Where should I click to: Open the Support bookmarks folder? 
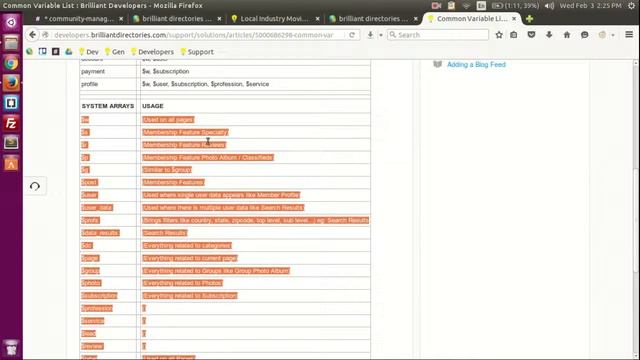(197, 52)
